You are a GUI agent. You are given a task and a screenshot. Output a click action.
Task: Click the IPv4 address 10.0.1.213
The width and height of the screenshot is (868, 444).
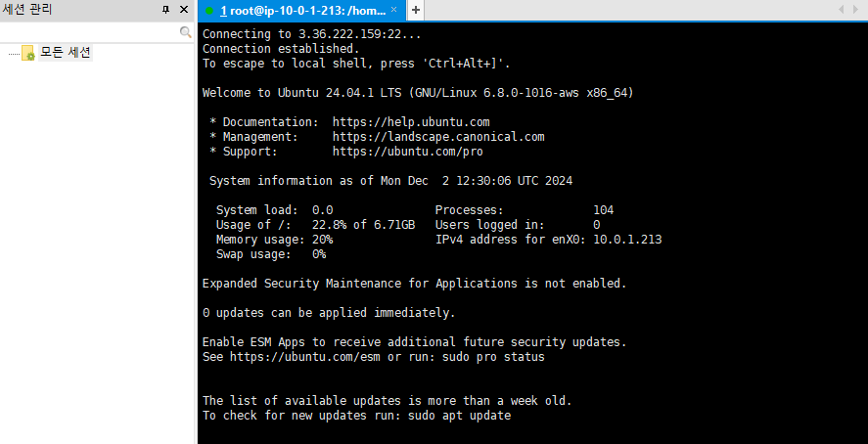click(x=627, y=240)
